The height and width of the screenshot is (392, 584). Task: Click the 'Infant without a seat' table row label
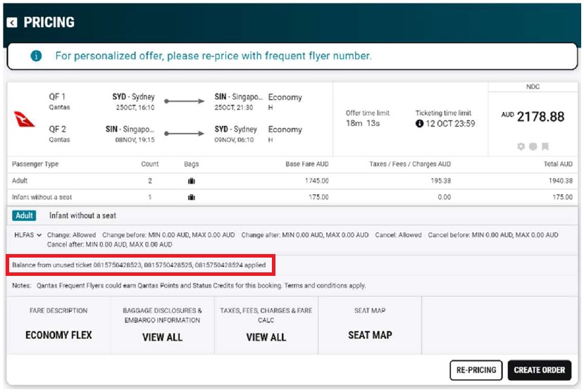tap(42, 197)
